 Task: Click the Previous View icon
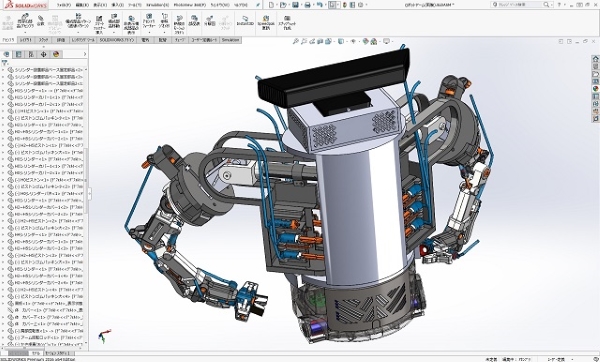point(312,41)
